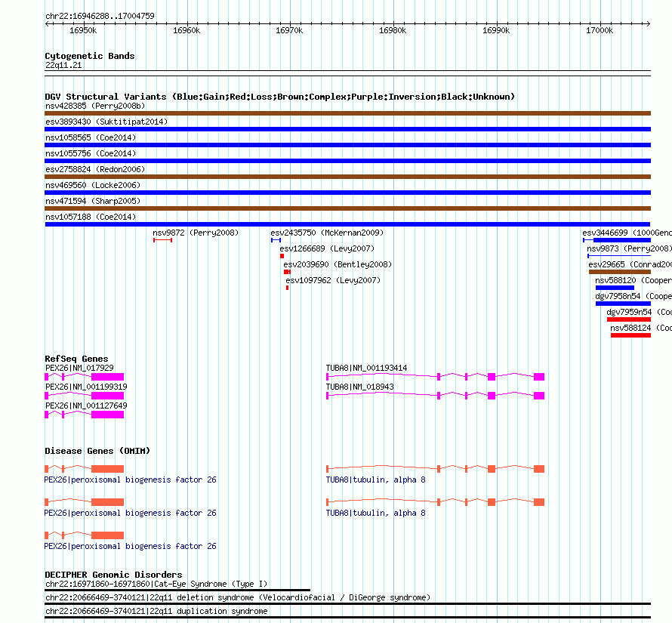672x623 pixels.
Task: Click the TUBA8|NM_001193414 transcript label
Action: tap(366, 368)
